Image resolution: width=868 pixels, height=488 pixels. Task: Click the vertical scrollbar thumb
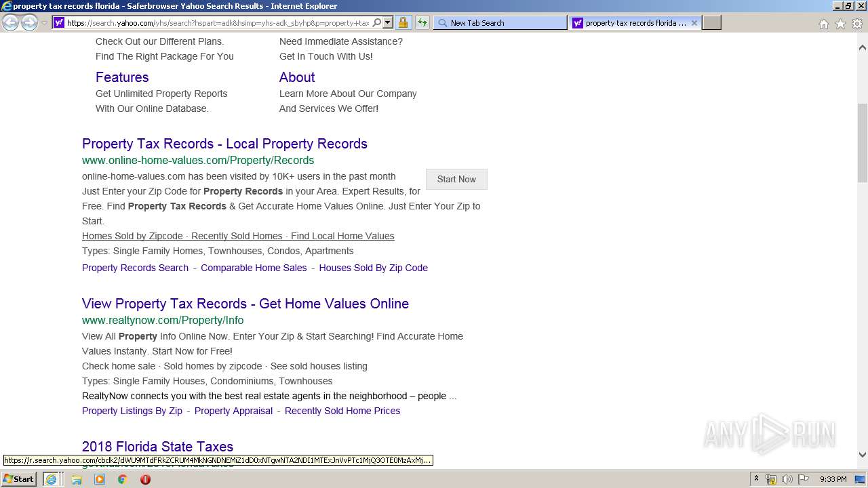click(862, 142)
